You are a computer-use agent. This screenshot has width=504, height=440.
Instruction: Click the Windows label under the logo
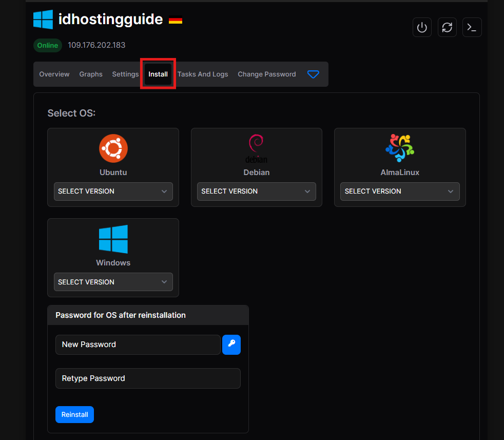coord(113,263)
